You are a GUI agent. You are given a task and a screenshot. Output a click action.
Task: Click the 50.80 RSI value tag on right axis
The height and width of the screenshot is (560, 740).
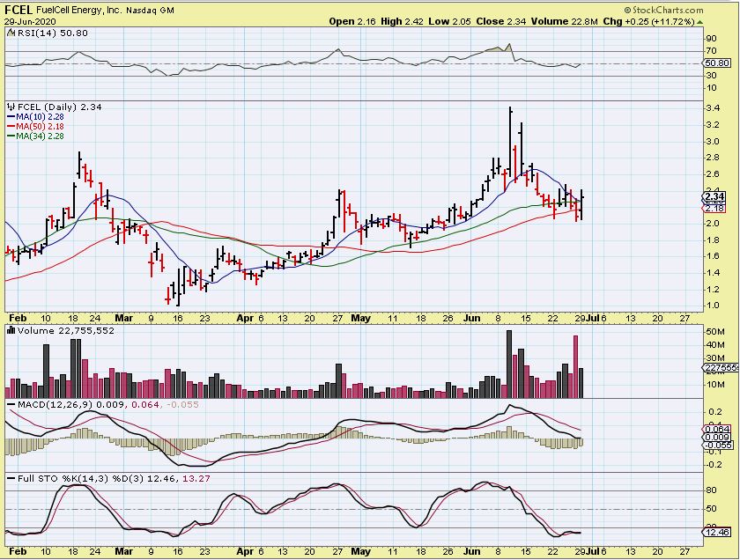click(717, 63)
